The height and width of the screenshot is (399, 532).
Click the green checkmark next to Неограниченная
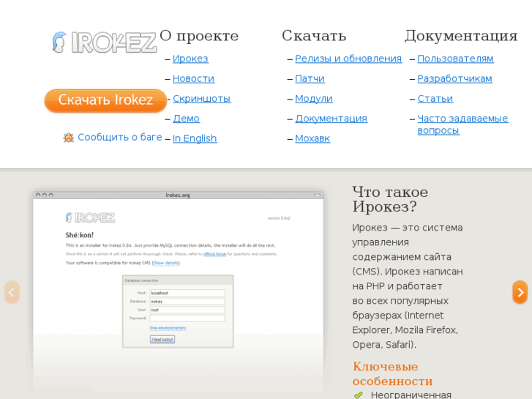(359, 395)
